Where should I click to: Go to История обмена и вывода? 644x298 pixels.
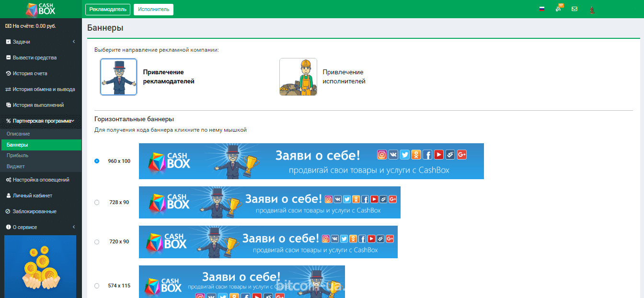(x=41, y=89)
